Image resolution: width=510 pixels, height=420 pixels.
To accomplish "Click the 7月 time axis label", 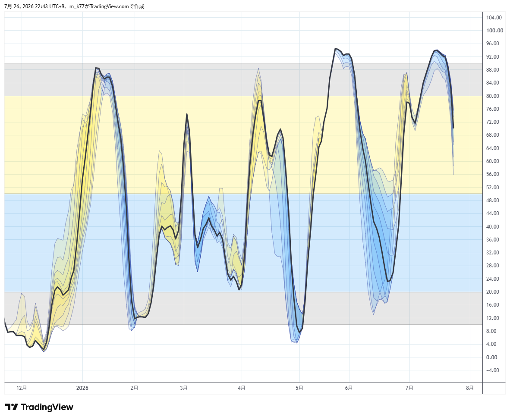I will click(x=409, y=388).
